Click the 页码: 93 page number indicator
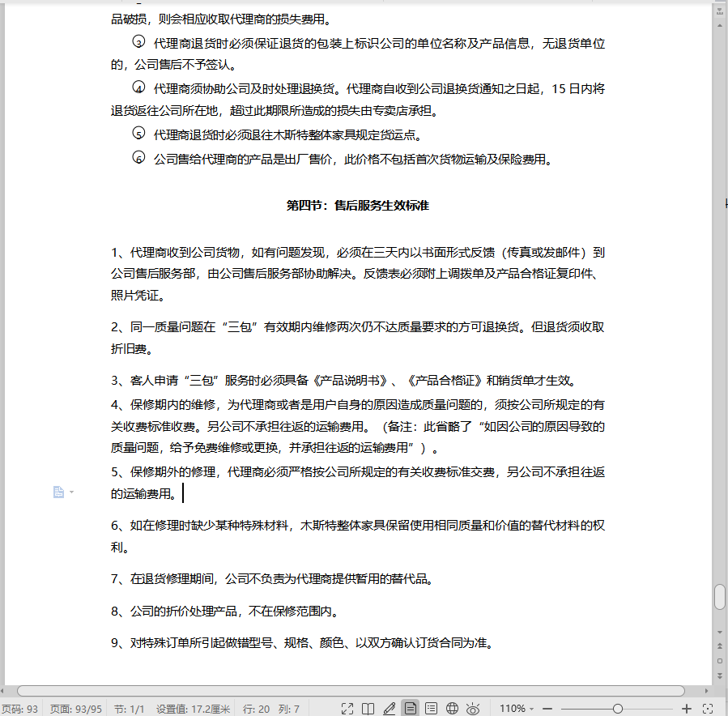This screenshot has height=716, width=728. [x=20, y=709]
